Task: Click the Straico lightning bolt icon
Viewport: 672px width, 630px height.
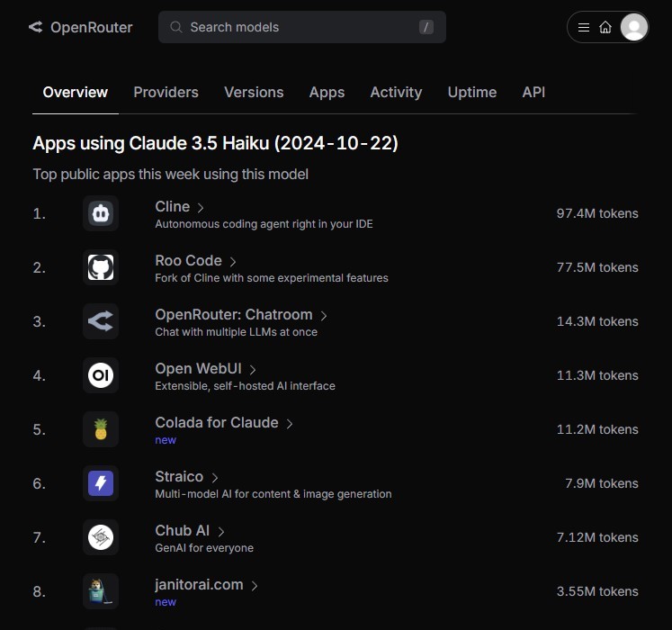Action: click(101, 483)
